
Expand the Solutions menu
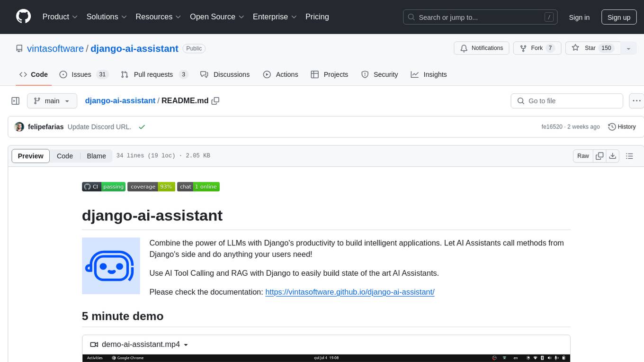pos(107,17)
